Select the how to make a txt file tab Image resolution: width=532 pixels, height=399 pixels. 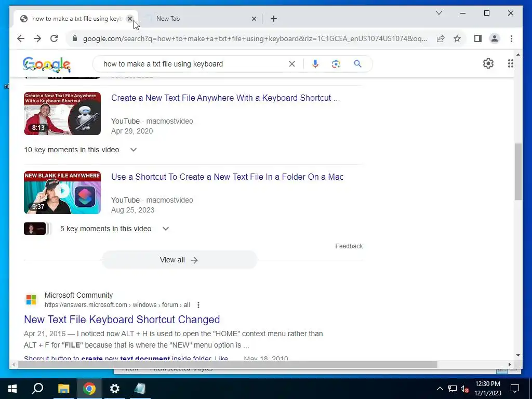[x=76, y=19]
